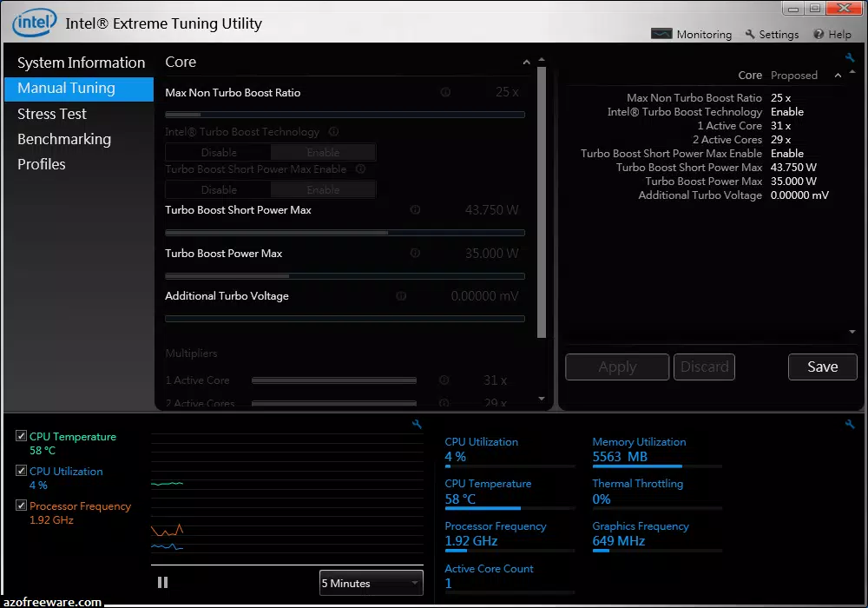This screenshot has height=608, width=868.
Task: Enable Intel Turbo Boost Technology
Action: 323,152
